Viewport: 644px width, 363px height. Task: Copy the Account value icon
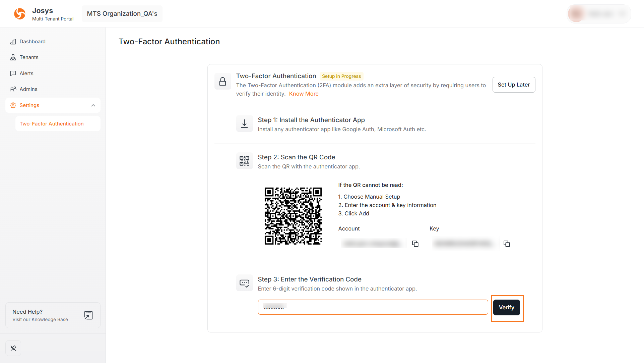tap(415, 244)
